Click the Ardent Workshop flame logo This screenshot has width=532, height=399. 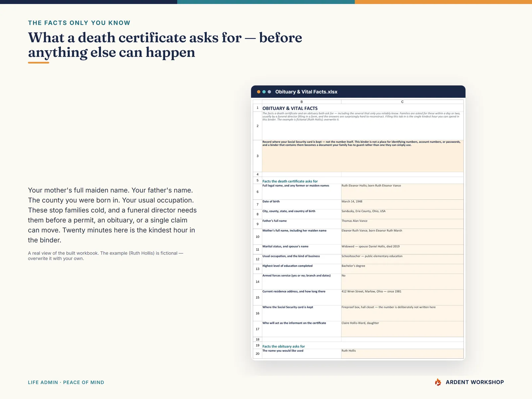coord(438,382)
